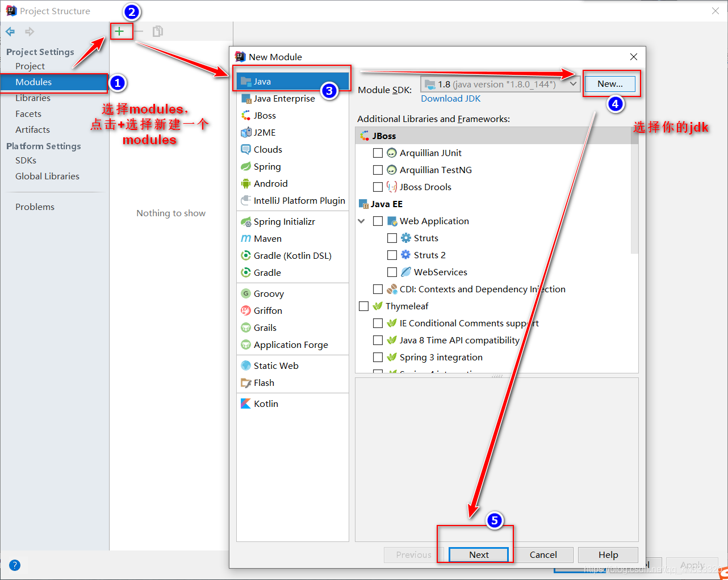Tick the CDI Contexts and Dependency Injection checkbox
The width and height of the screenshot is (728, 580).
378,289
